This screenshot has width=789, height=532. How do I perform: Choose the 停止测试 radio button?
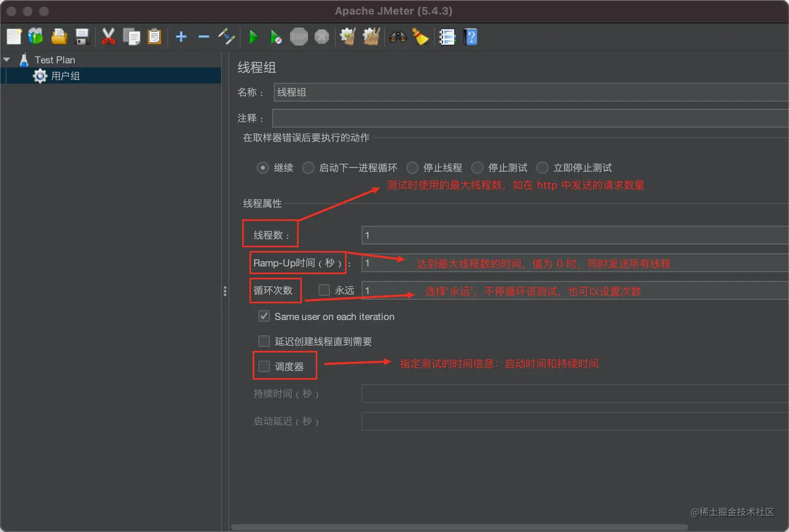(x=477, y=168)
